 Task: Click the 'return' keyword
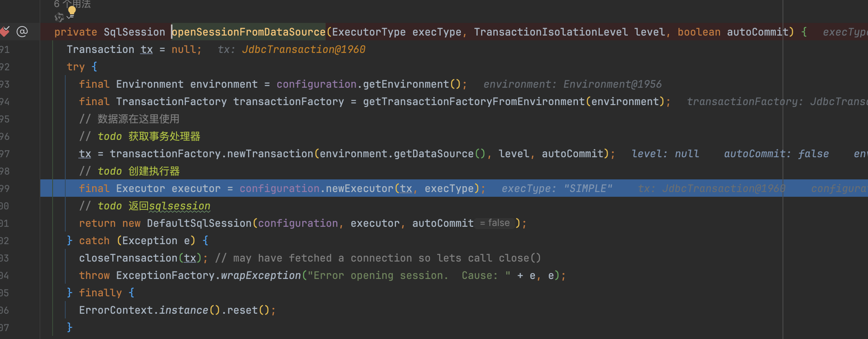pyautogui.click(x=97, y=223)
